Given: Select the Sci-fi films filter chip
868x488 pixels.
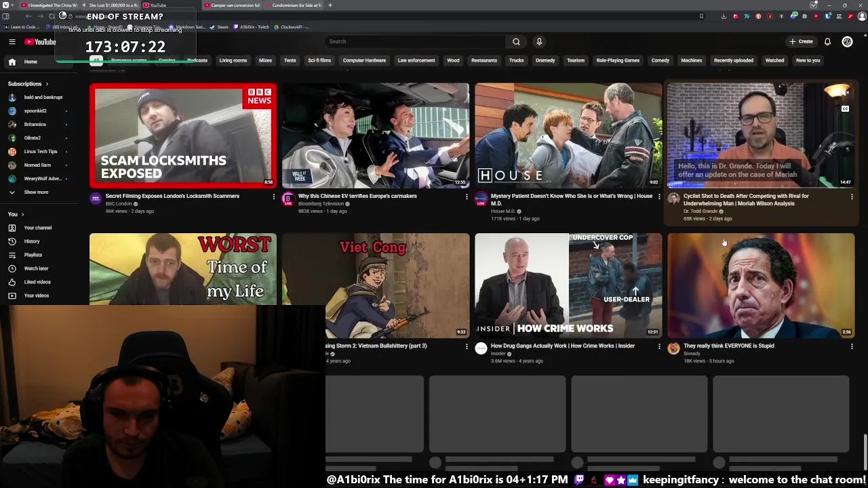Looking at the screenshot, I should click(319, 60).
